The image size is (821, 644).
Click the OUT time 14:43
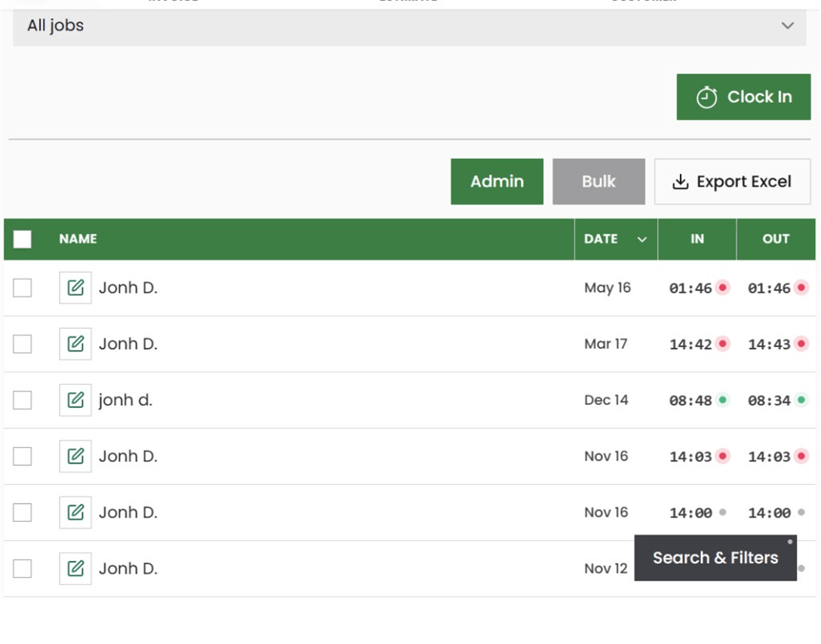(x=769, y=344)
